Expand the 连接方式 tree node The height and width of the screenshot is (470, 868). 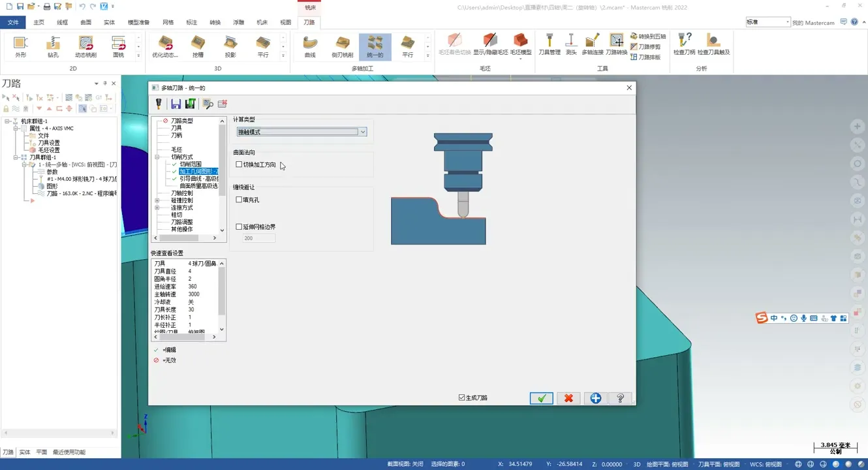[157, 208]
